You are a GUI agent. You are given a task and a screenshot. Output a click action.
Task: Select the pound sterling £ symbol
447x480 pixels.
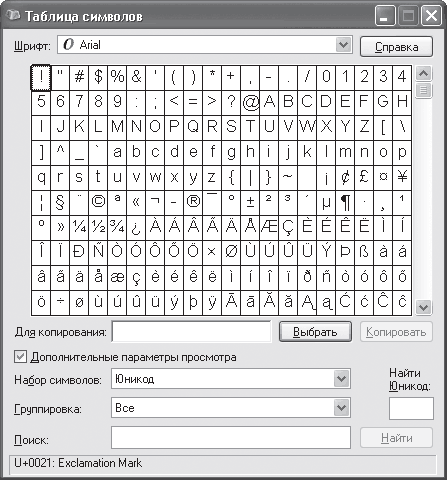[364, 178]
